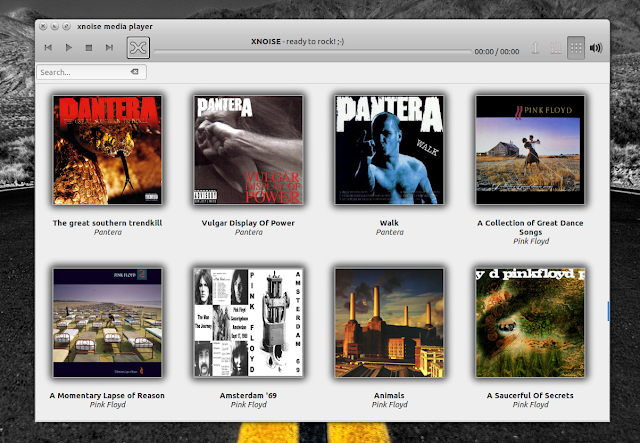Close the xnoise media player window
Image resolution: width=640 pixels, height=443 pixels.
[x=43, y=26]
